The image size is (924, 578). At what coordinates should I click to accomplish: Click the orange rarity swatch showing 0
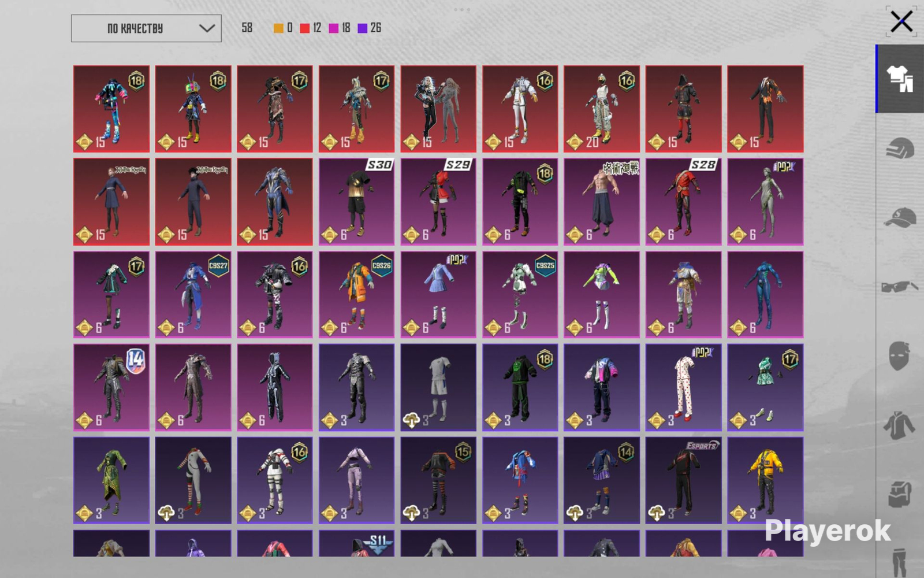tap(278, 28)
